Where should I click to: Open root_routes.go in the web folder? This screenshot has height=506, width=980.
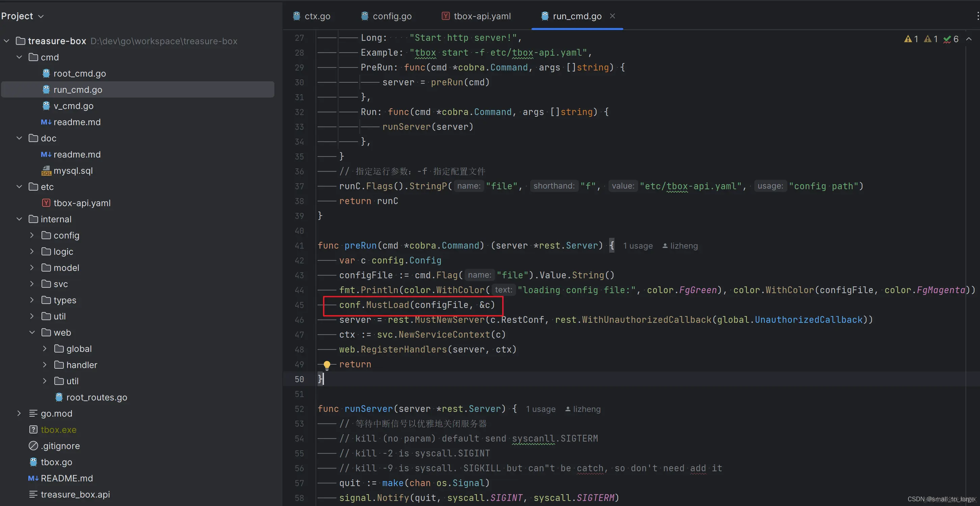click(x=97, y=397)
